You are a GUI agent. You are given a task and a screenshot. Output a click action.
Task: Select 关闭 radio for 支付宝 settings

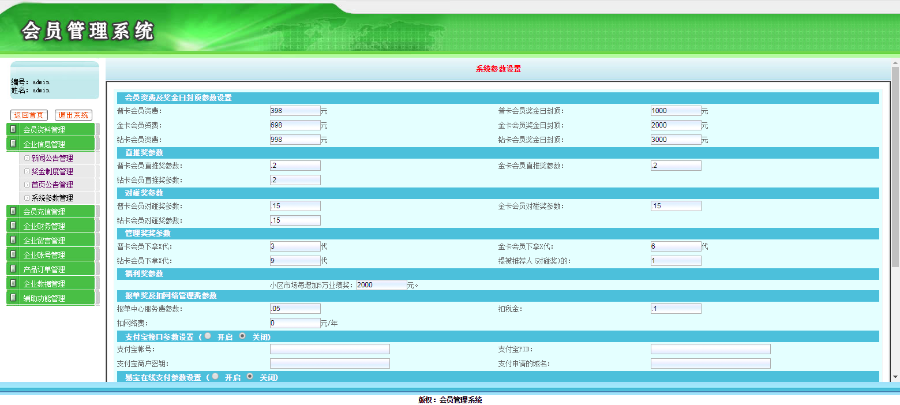243,336
